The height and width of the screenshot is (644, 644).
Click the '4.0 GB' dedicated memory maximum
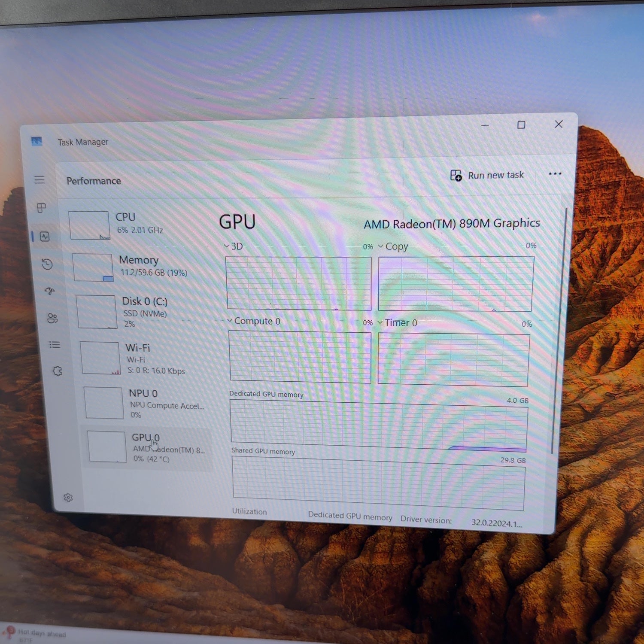pos(517,401)
